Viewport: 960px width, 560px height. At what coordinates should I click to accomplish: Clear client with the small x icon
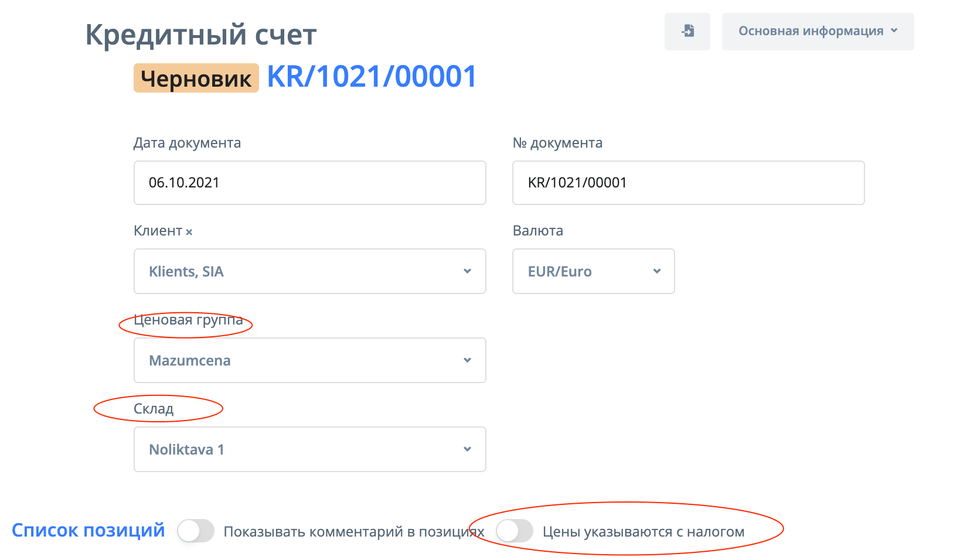tap(189, 232)
